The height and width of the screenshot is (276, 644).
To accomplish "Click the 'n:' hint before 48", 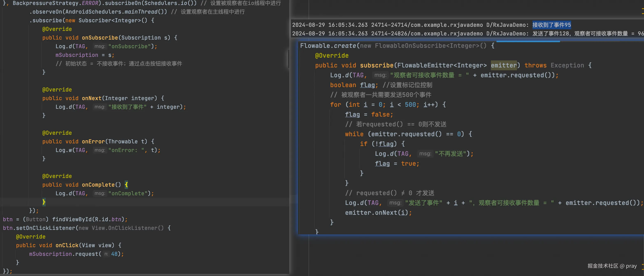I will pos(106,254).
